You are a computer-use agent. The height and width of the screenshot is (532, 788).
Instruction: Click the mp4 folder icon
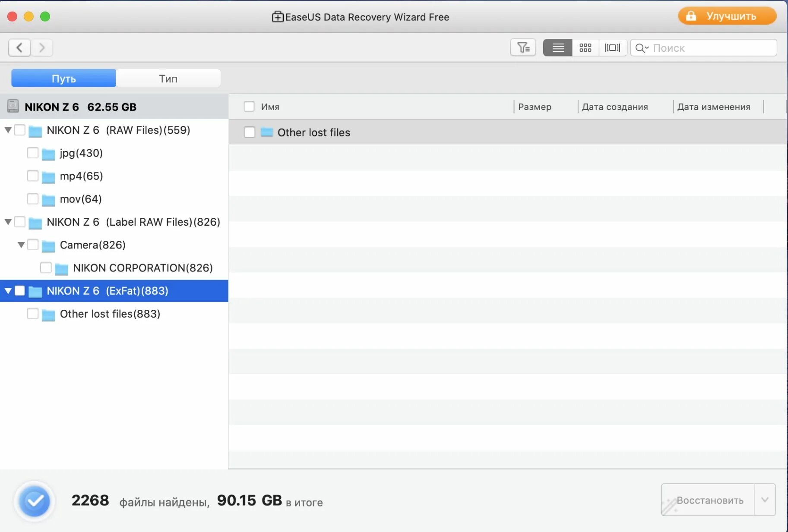48,176
